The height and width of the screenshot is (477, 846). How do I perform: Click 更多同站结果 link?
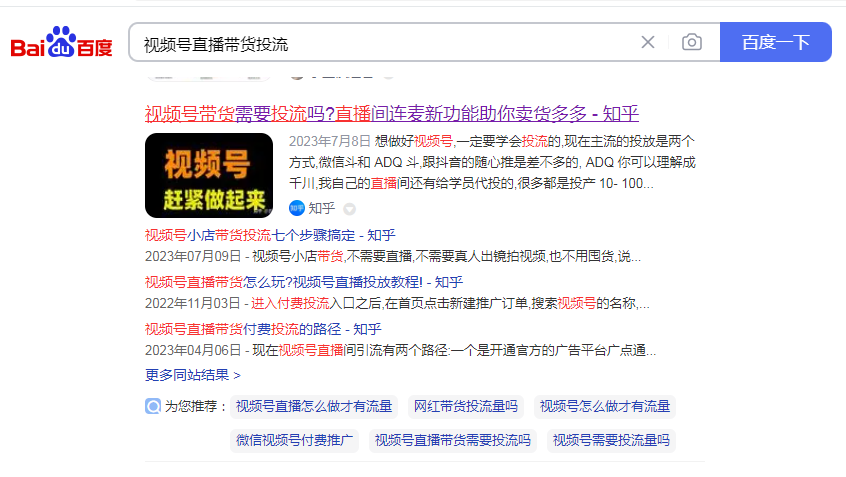click(x=193, y=375)
